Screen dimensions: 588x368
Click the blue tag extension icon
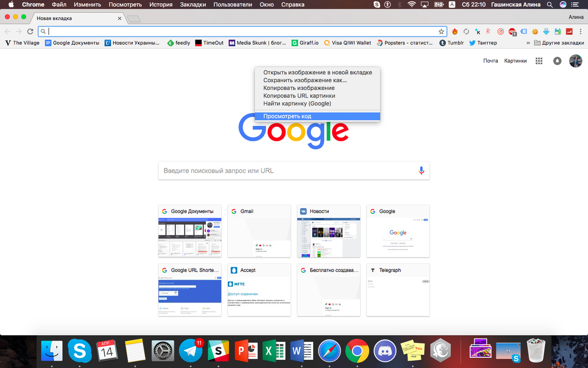523,31
